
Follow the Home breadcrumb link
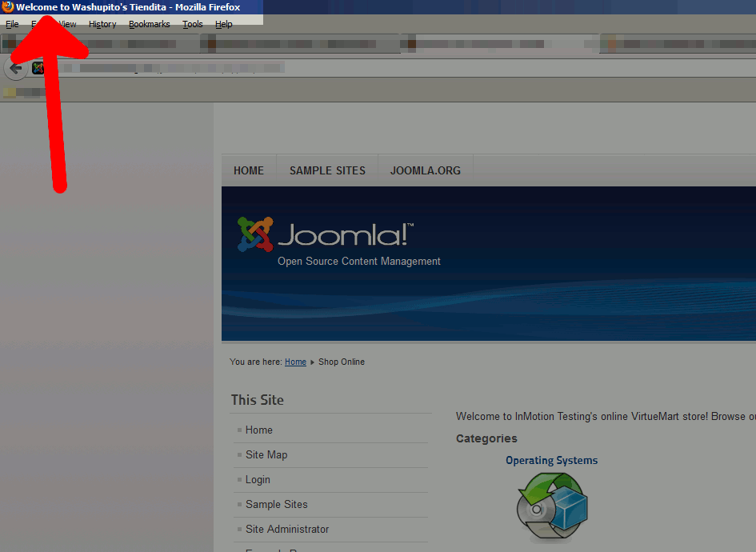tap(295, 362)
